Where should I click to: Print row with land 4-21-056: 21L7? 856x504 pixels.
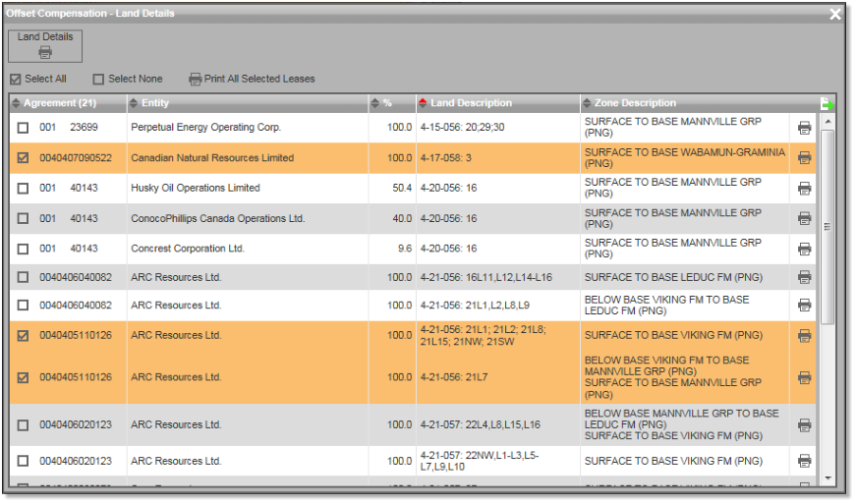pyautogui.click(x=804, y=377)
